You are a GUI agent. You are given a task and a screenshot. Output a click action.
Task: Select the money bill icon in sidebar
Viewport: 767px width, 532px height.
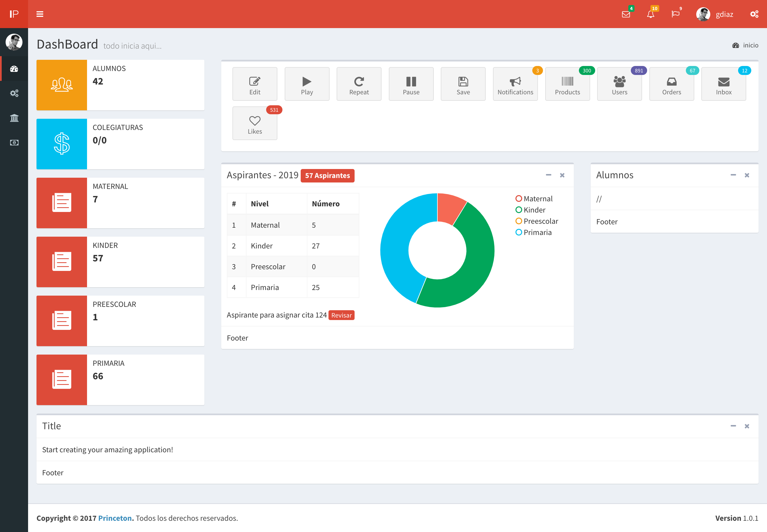pyautogui.click(x=14, y=143)
